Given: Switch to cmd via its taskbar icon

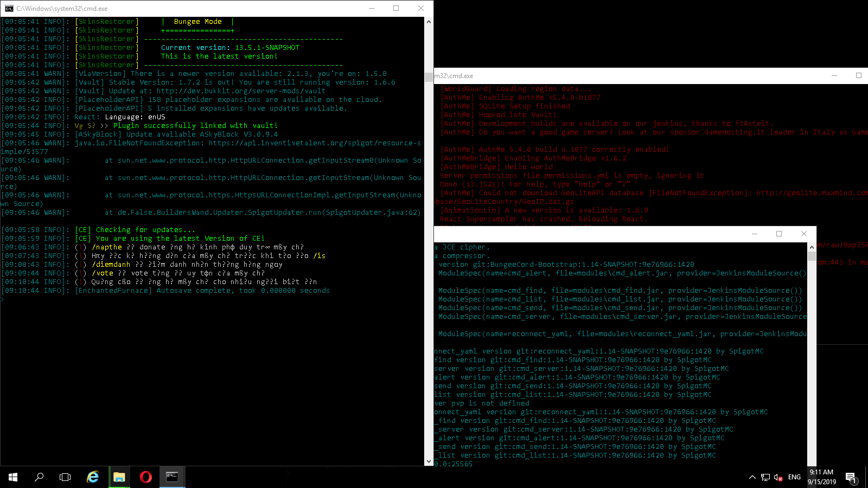Looking at the screenshot, I should pos(172,477).
